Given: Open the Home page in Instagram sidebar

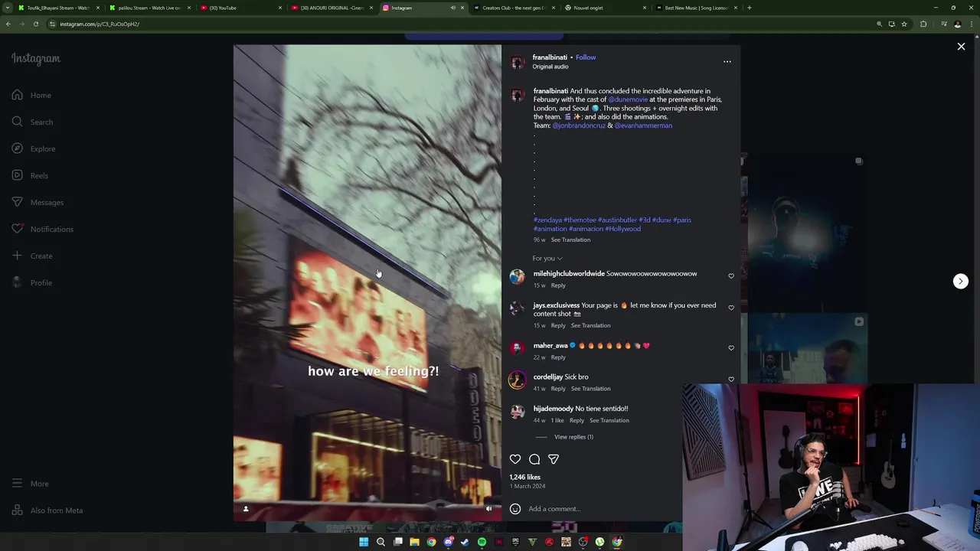Looking at the screenshot, I should [31, 95].
